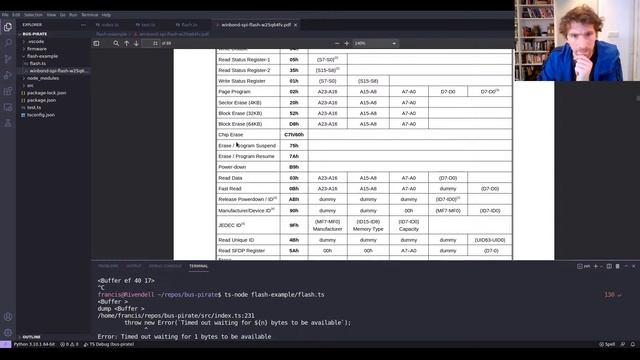Open the Source Control view
The width and height of the screenshot is (640, 360).
(8, 59)
